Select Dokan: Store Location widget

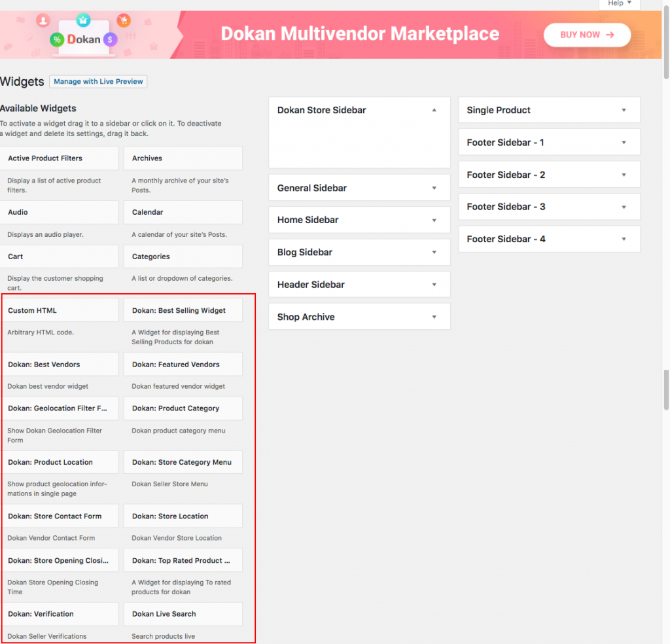tap(183, 516)
